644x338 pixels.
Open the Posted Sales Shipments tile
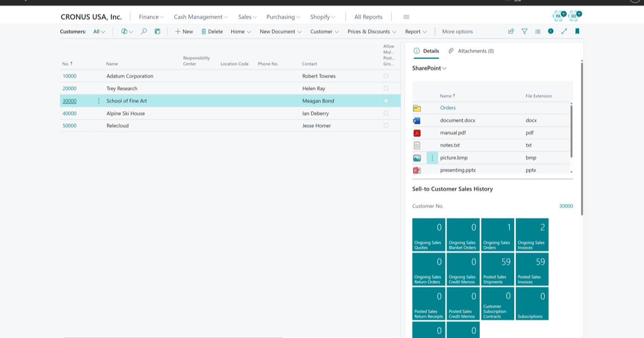(x=497, y=269)
